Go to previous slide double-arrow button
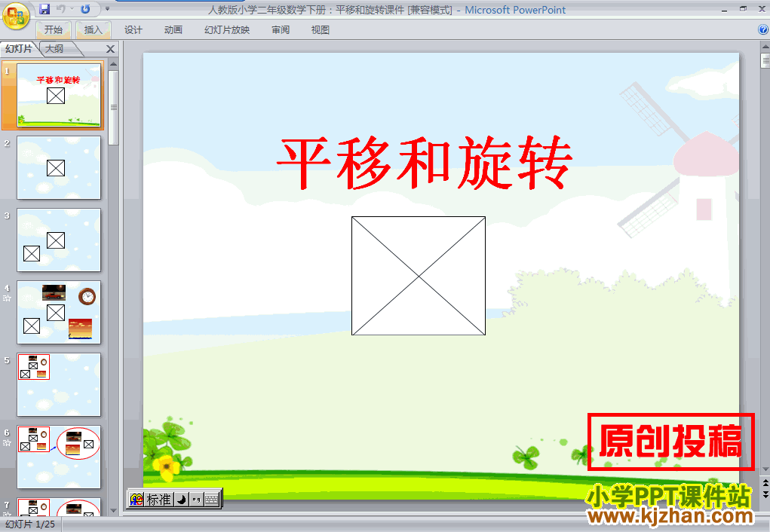Viewport: 770px width, 532px height. pyautogui.click(x=765, y=483)
